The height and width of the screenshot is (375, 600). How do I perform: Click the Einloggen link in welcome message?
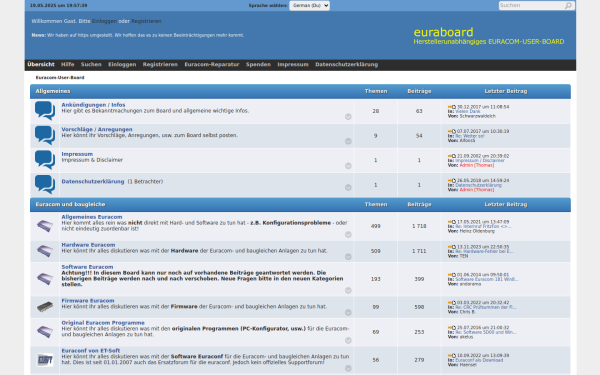[x=104, y=21]
